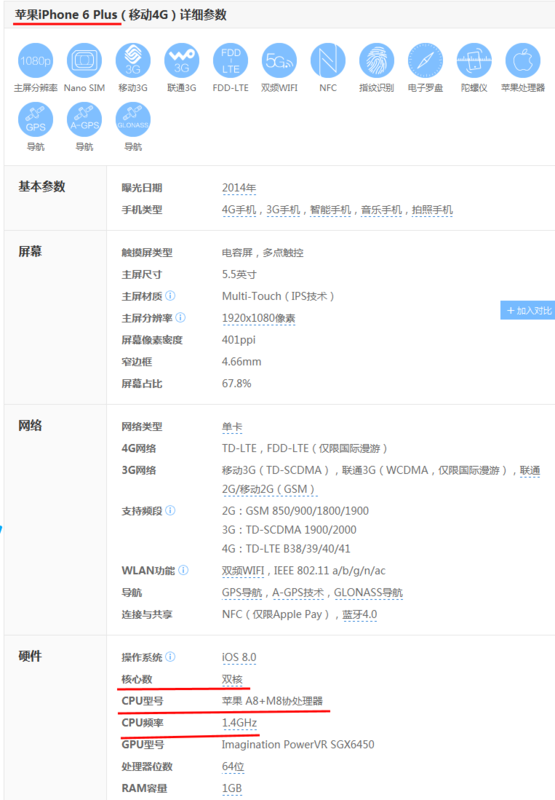Click info icon next to WLAN功能
The image size is (555, 800).
pos(184,570)
